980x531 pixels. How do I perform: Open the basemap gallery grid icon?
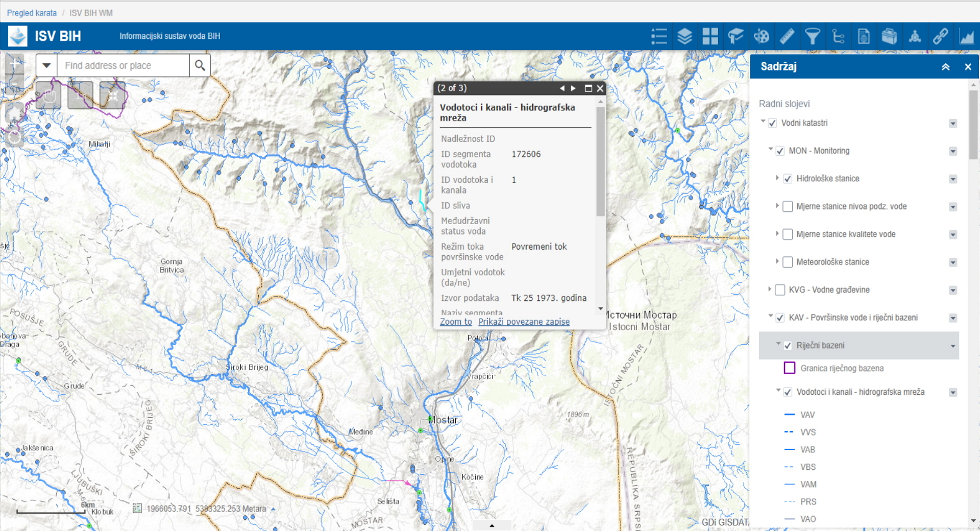(710, 36)
